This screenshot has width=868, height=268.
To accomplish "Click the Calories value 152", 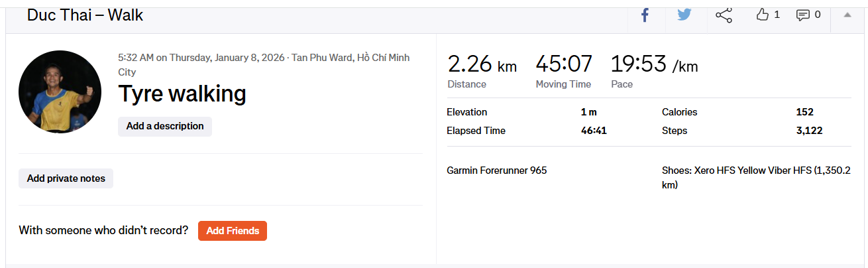I will tap(804, 112).
